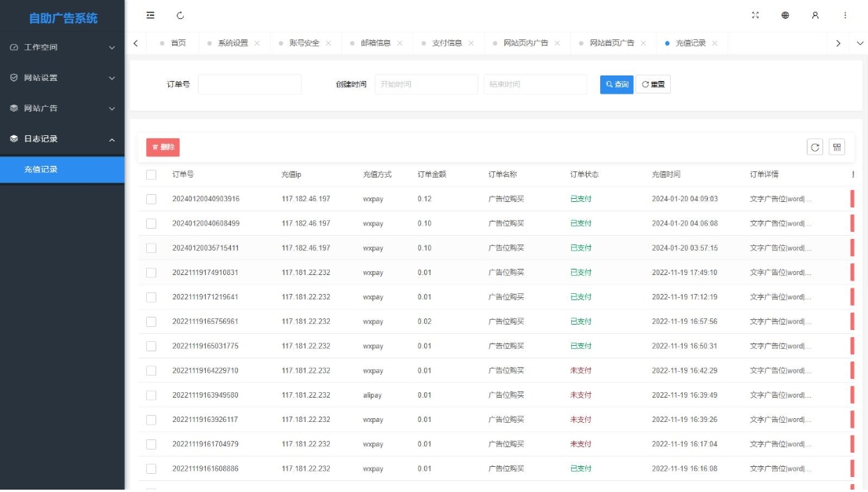Collapse the 日志记录 sidebar menu
Screen dimensions: 868x492
[x=62, y=138]
